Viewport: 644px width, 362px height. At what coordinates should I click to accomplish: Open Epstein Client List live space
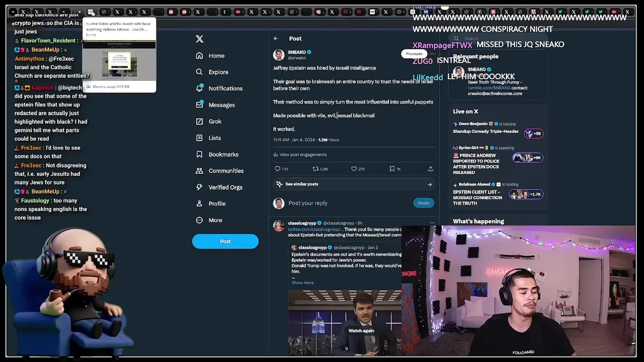pos(477,198)
